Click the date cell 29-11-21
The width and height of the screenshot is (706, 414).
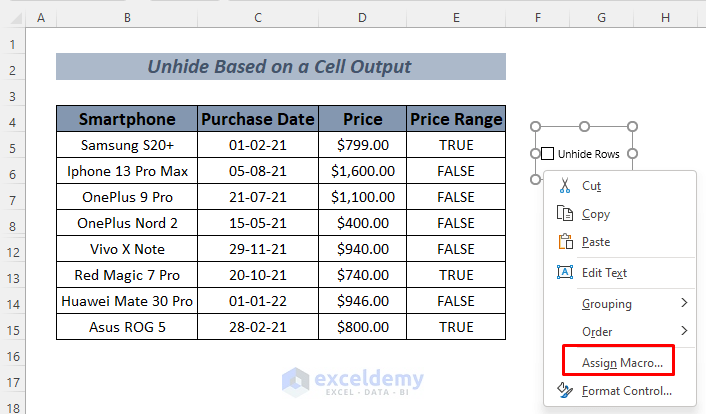point(258,249)
